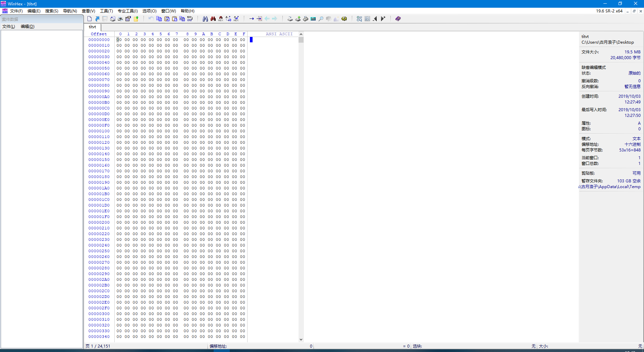
Task: Open 编辑(D) in case data panel
Action: pyautogui.click(x=28, y=27)
